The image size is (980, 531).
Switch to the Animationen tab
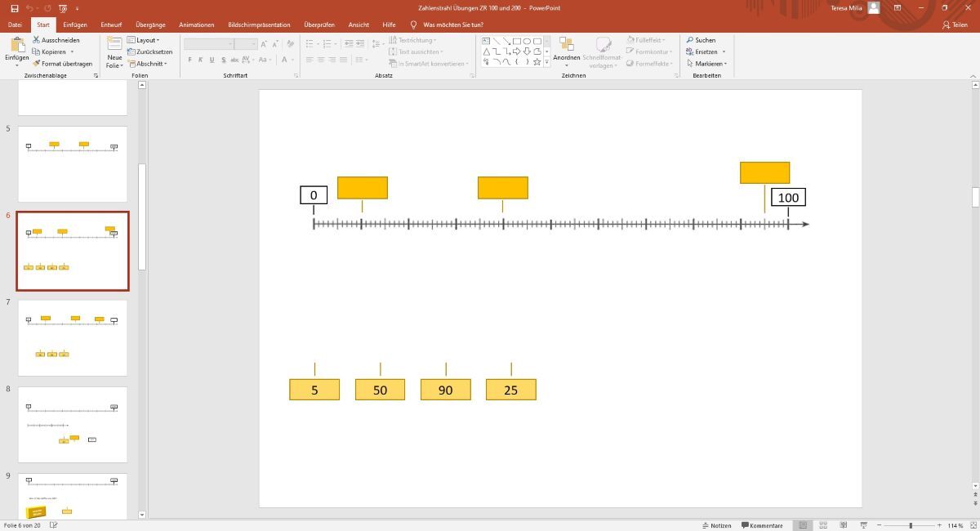(196, 25)
